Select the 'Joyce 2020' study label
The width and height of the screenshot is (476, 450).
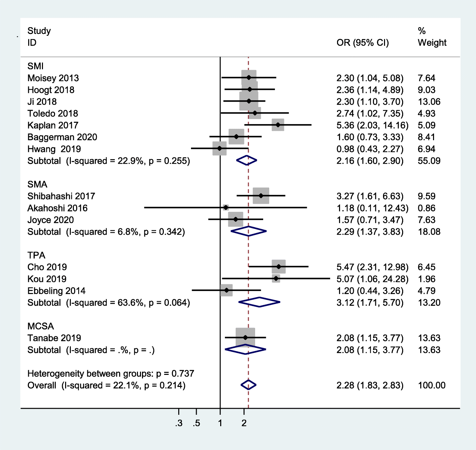(51, 220)
